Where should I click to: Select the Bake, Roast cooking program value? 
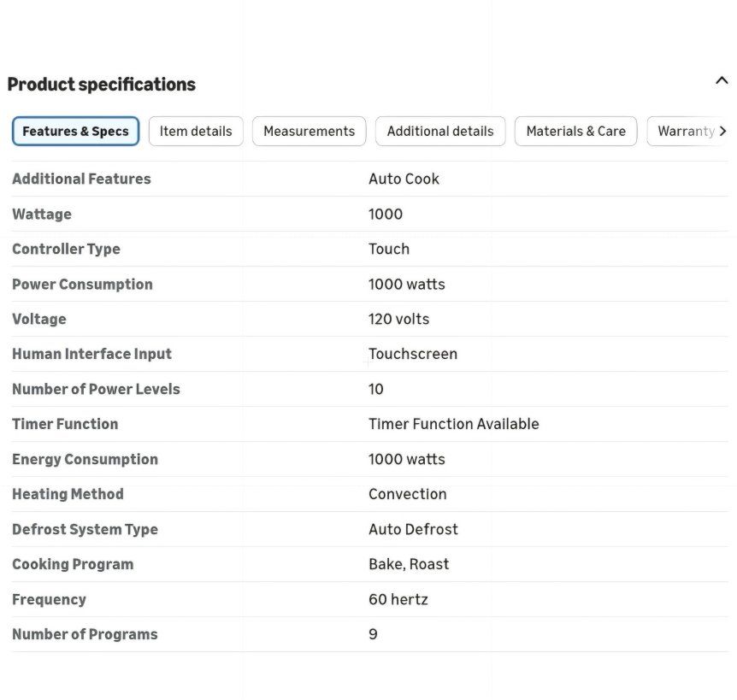click(409, 564)
